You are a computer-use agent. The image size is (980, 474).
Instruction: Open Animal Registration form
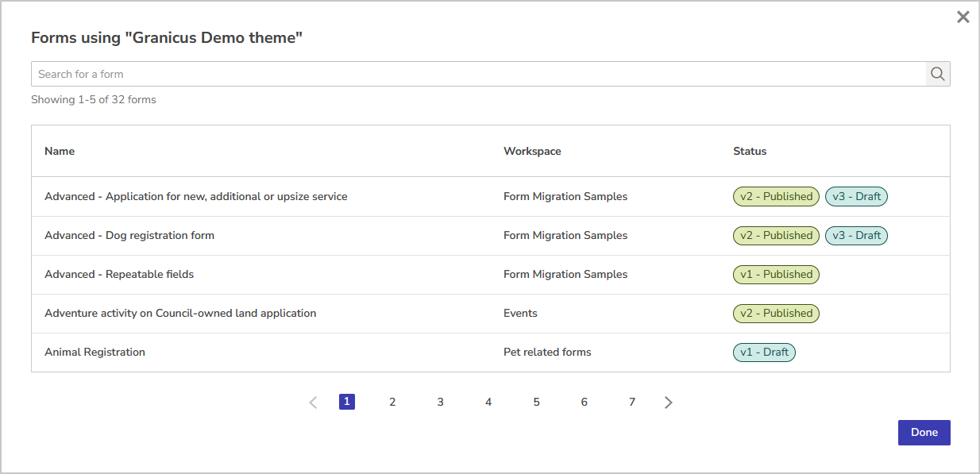pos(95,352)
